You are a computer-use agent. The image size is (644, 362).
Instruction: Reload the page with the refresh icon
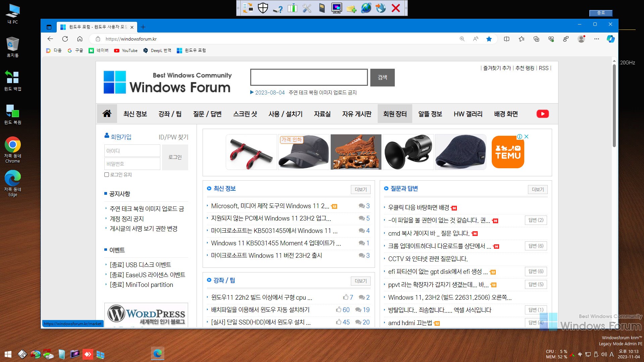click(65, 39)
